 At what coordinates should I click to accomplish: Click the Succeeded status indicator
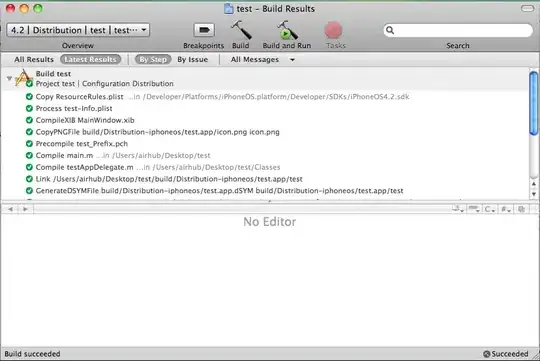(x=506, y=354)
